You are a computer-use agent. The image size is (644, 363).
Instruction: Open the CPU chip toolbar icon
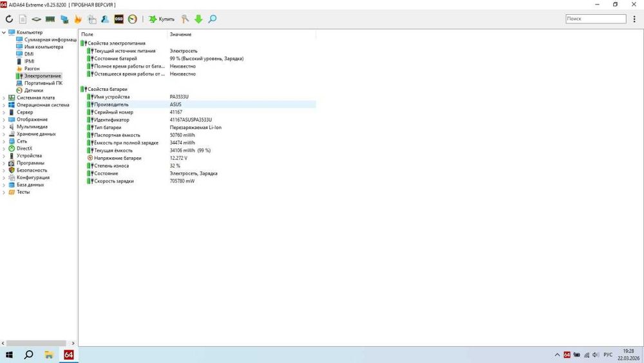tap(37, 19)
